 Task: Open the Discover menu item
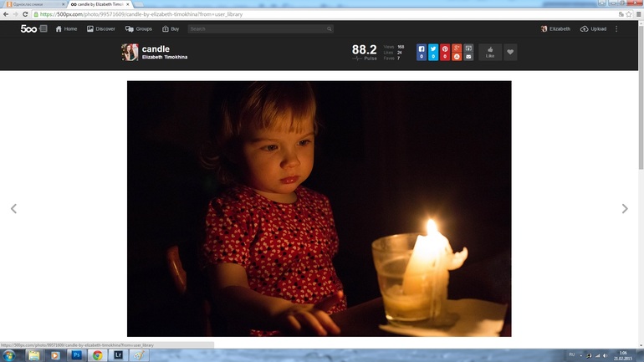coord(100,28)
